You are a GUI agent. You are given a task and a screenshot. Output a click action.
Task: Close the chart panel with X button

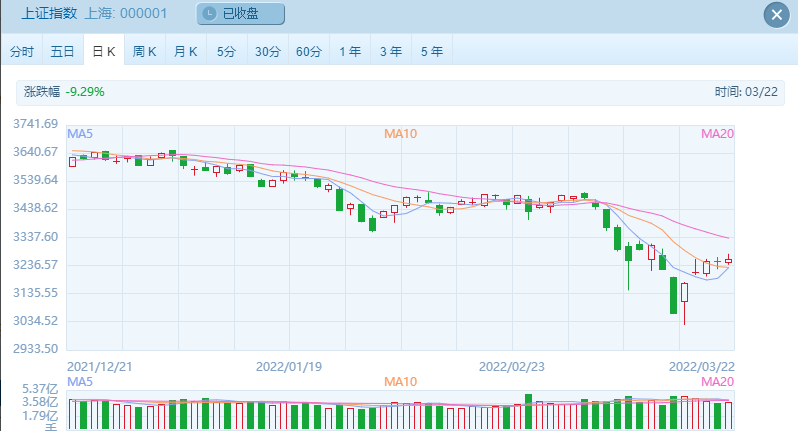pyautogui.click(x=776, y=15)
